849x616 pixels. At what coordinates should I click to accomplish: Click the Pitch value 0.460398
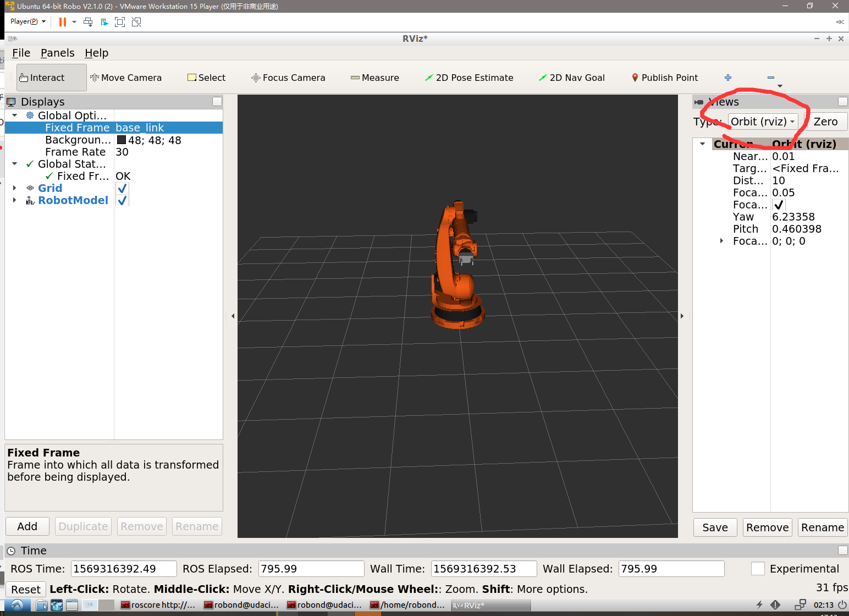pyautogui.click(x=797, y=229)
